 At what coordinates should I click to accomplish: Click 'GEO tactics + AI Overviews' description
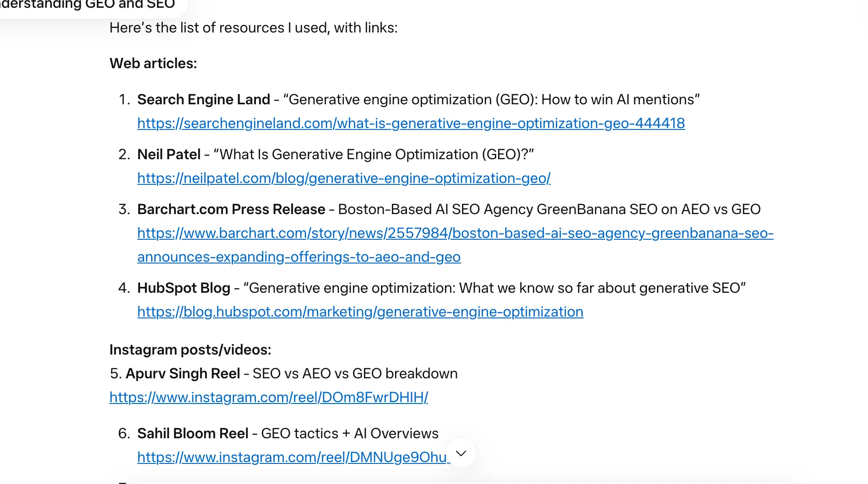(350, 433)
